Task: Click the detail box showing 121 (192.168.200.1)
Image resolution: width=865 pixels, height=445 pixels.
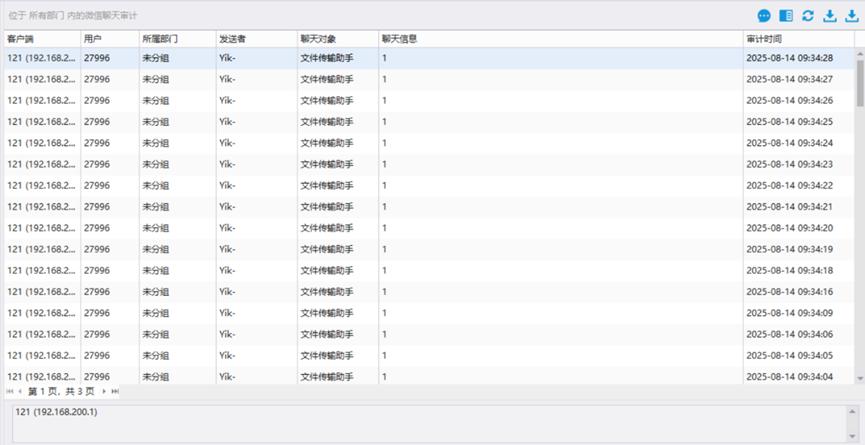Action: [x=430, y=422]
